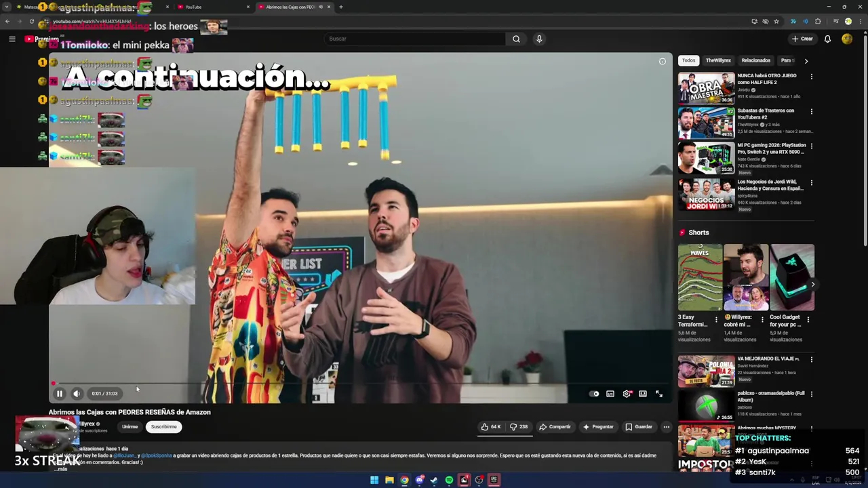Bookmark this page with star

click(x=776, y=22)
